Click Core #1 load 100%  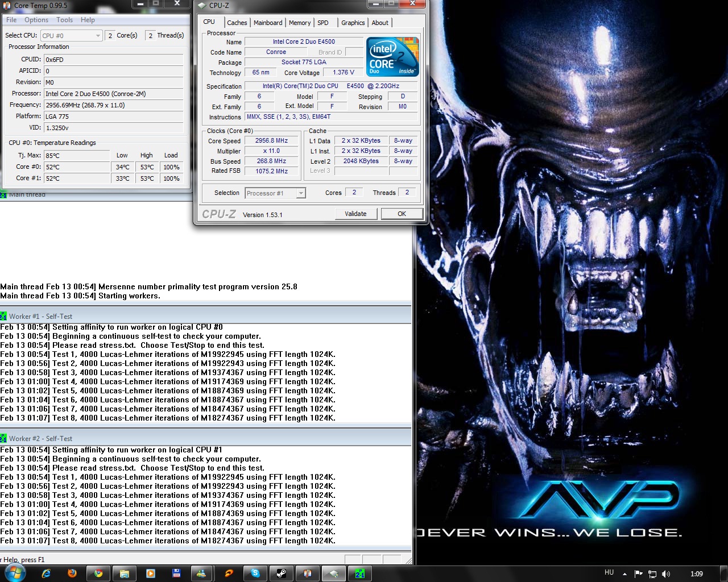coord(171,178)
